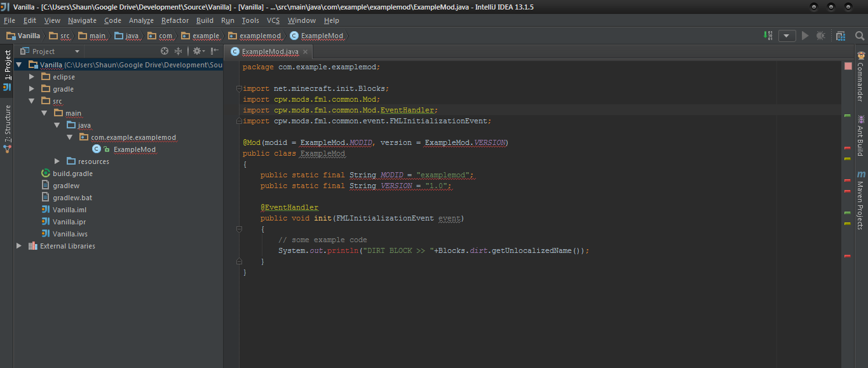The height and width of the screenshot is (368, 868).
Task: Select Vanilla.ipr file in tree
Action: 69,222
